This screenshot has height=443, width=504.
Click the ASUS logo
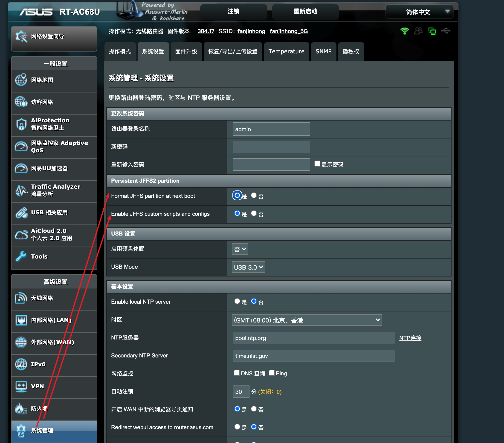(x=36, y=12)
